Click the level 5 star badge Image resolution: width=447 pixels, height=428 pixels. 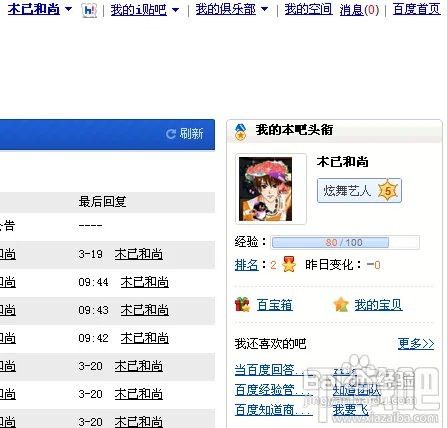pyautogui.click(x=388, y=190)
